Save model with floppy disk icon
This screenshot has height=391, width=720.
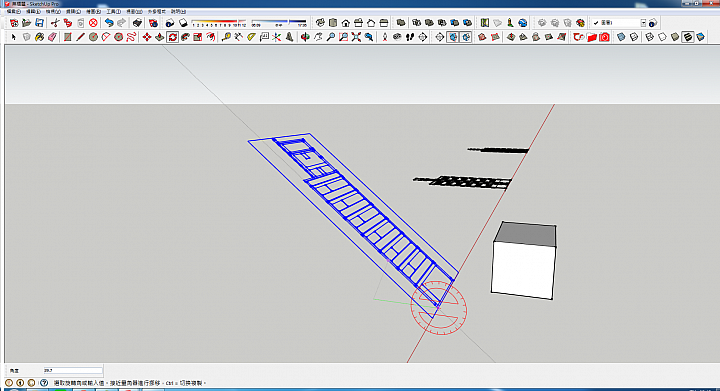tap(39, 23)
